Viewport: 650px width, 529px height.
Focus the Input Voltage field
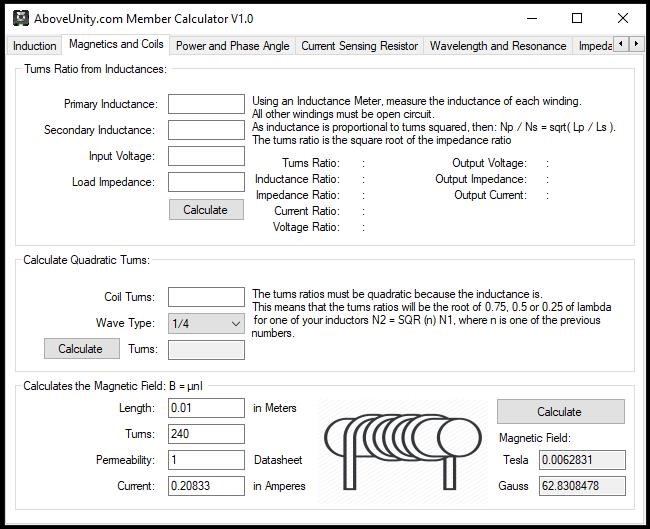pos(206,156)
